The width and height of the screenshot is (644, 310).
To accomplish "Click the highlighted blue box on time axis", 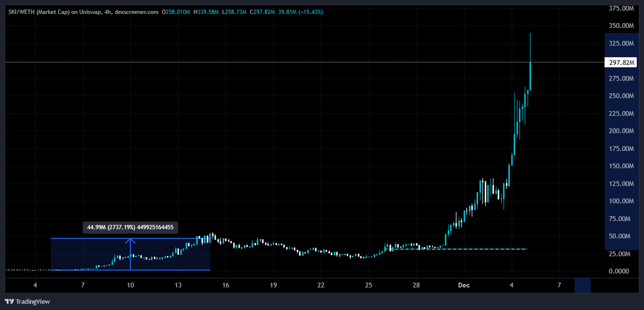I will 582,285.
